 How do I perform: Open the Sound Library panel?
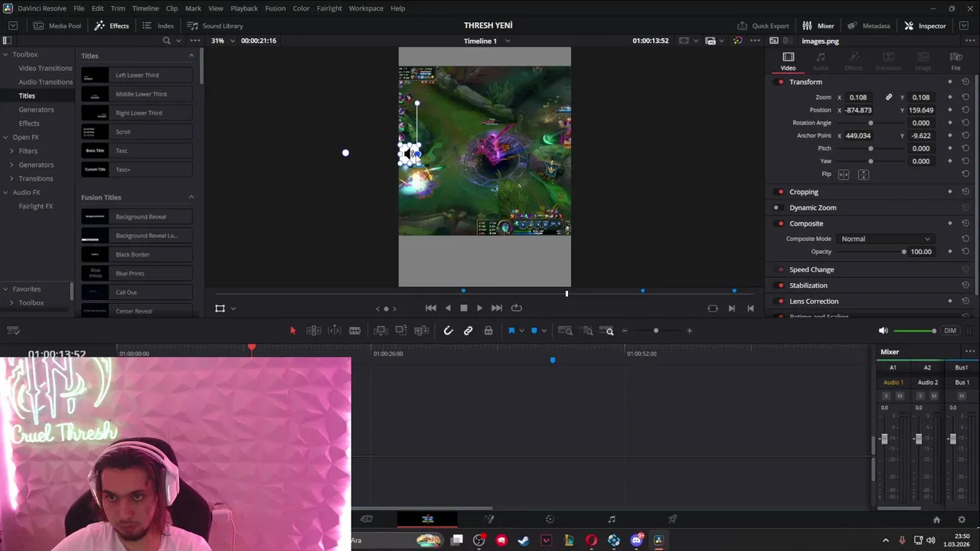[215, 26]
